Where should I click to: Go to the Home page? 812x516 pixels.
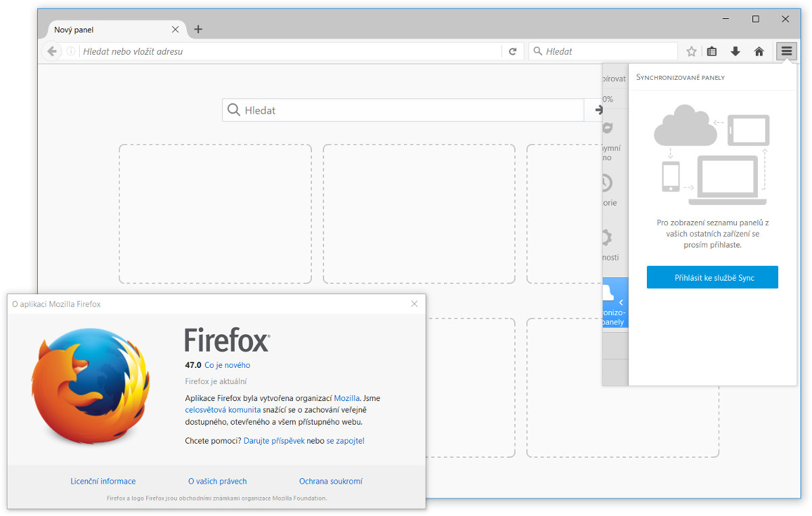click(x=759, y=51)
